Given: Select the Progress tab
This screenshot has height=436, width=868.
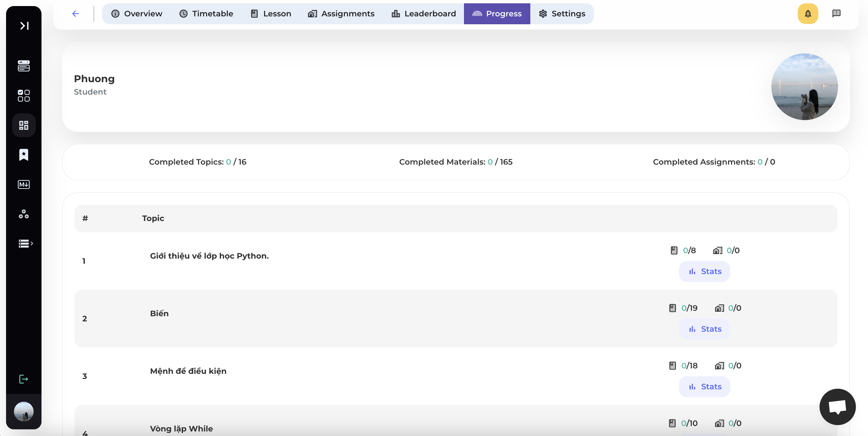Looking at the screenshot, I should pos(497,14).
